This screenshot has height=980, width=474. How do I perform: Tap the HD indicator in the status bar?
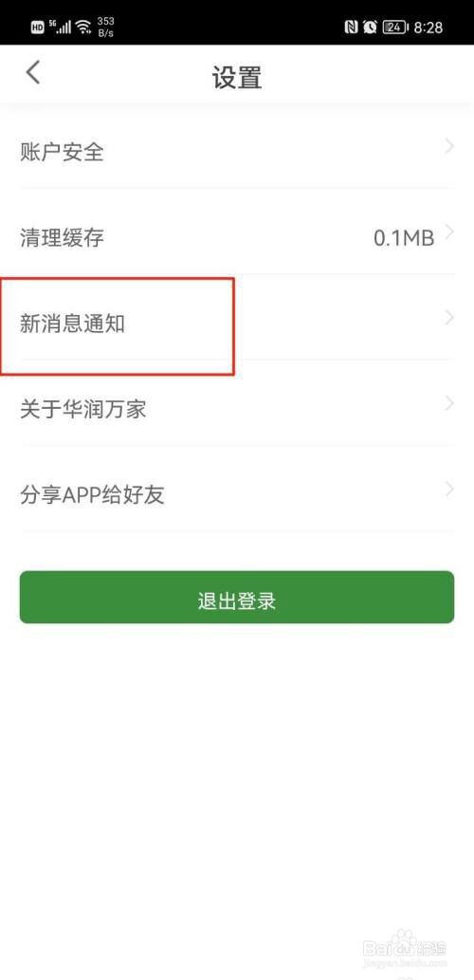(38, 28)
